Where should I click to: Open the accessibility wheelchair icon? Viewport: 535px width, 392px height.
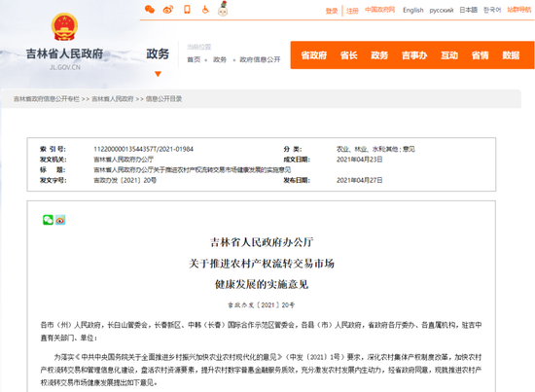coord(205,9)
